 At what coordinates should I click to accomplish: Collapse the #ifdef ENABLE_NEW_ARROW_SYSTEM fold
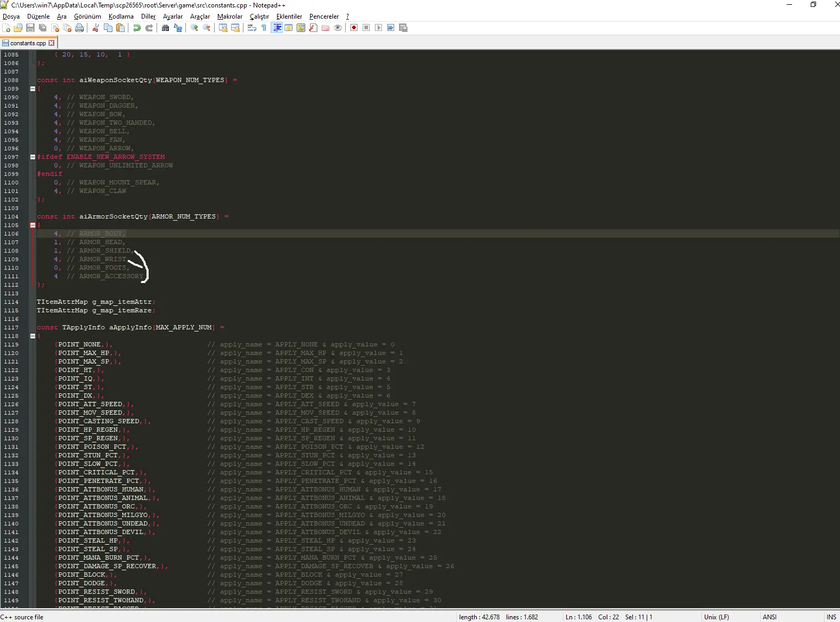tap(32, 157)
